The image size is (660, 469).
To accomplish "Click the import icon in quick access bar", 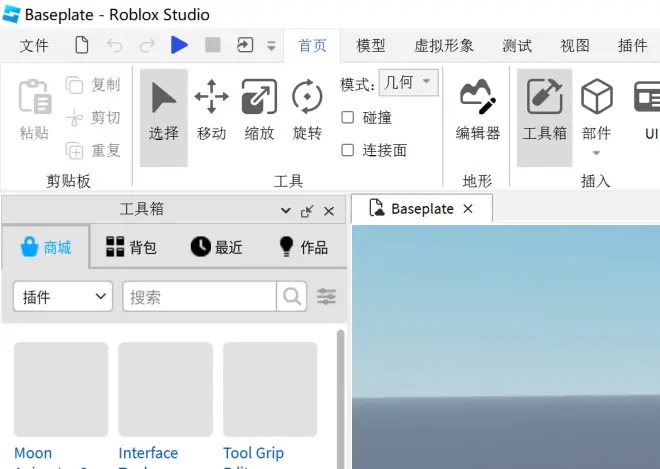I will [x=245, y=45].
